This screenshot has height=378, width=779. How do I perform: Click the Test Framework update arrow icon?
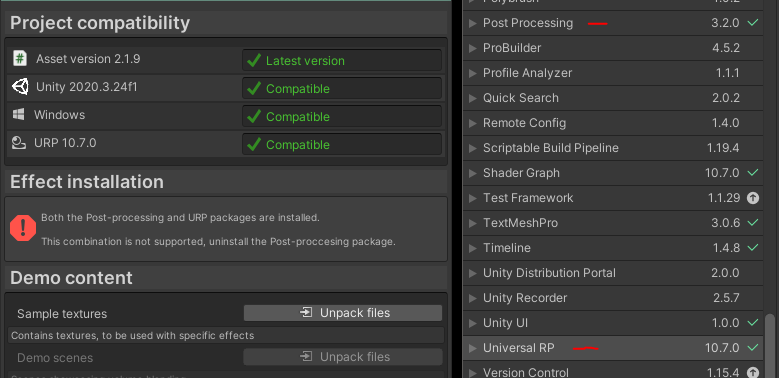(753, 198)
